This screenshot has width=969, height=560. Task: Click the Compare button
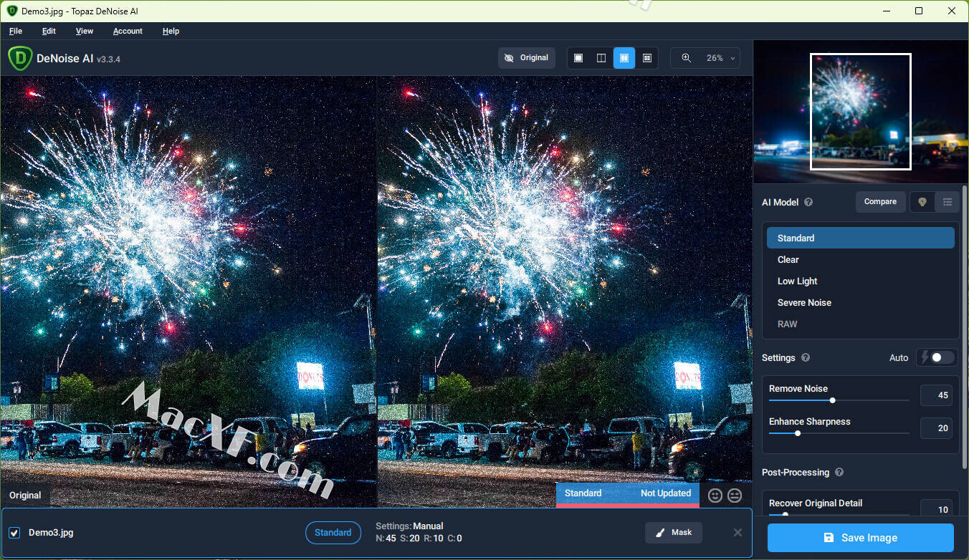(x=880, y=202)
